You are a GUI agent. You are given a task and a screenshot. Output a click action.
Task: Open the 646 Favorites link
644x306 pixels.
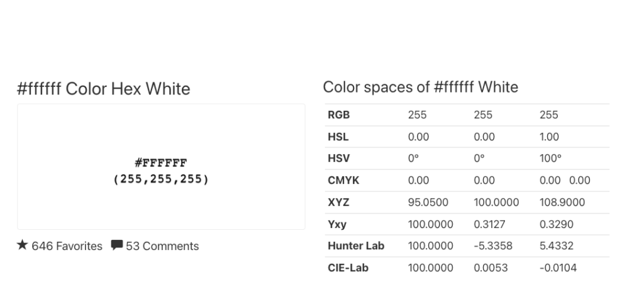(x=67, y=246)
